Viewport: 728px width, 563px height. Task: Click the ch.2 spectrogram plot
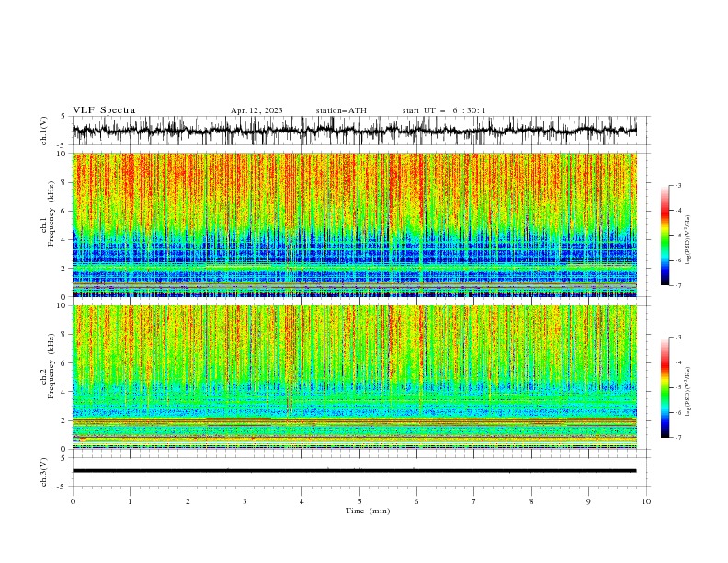pyautogui.click(x=354, y=377)
